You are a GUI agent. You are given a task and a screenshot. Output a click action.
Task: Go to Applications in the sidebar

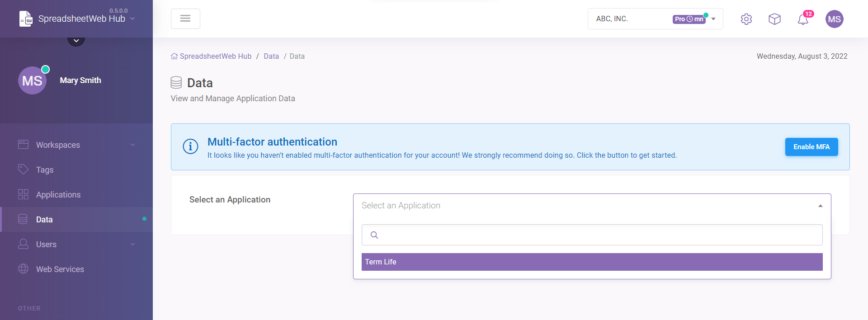58,195
